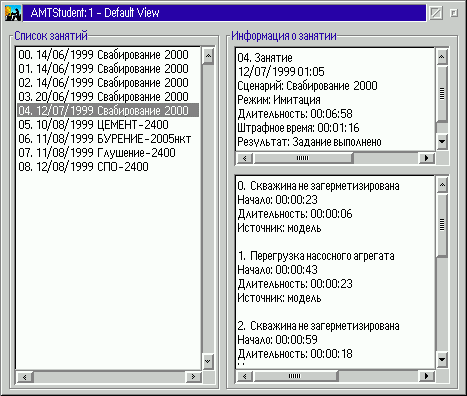467x396 pixels.
Task: Click errors panel vertical scrollbar thumb
Action: [442, 225]
